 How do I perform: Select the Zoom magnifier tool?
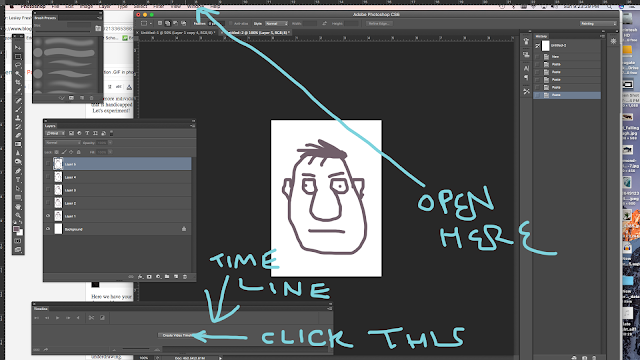pos(18,215)
